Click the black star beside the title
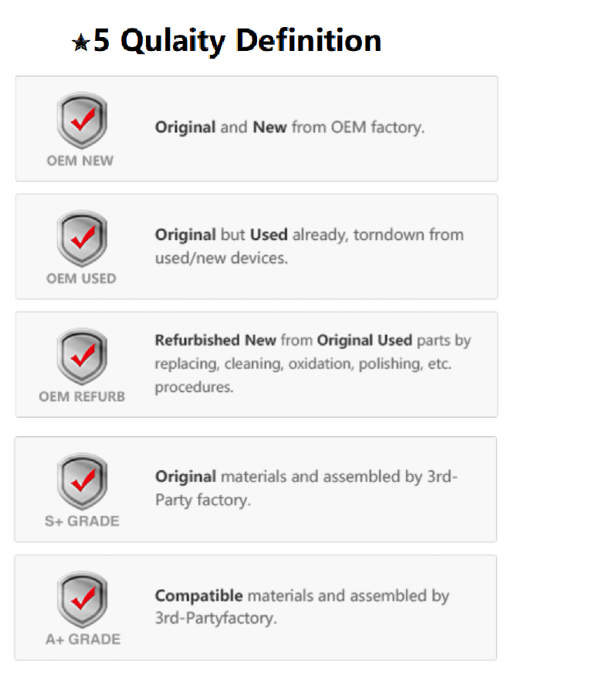 (x=81, y=42)
